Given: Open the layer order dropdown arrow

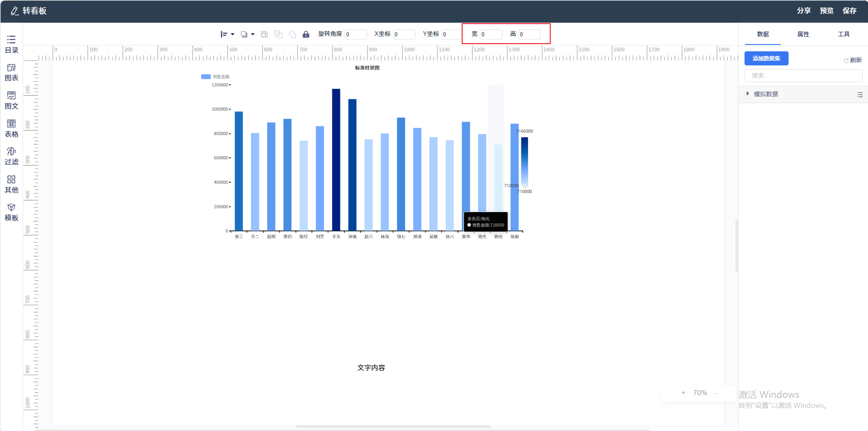Looking at the screenshot, I should [253, 35].
